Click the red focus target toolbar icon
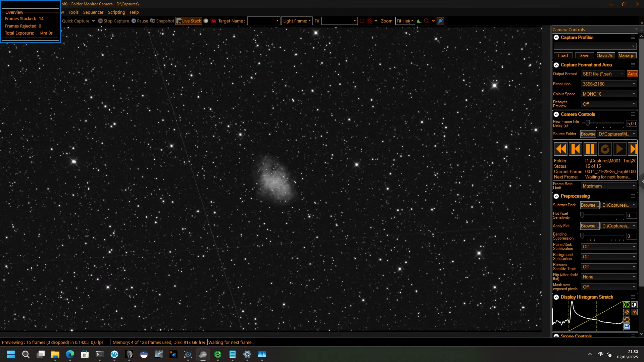The height and width of the screenshot is (362, 644). (x=427, y=21)
